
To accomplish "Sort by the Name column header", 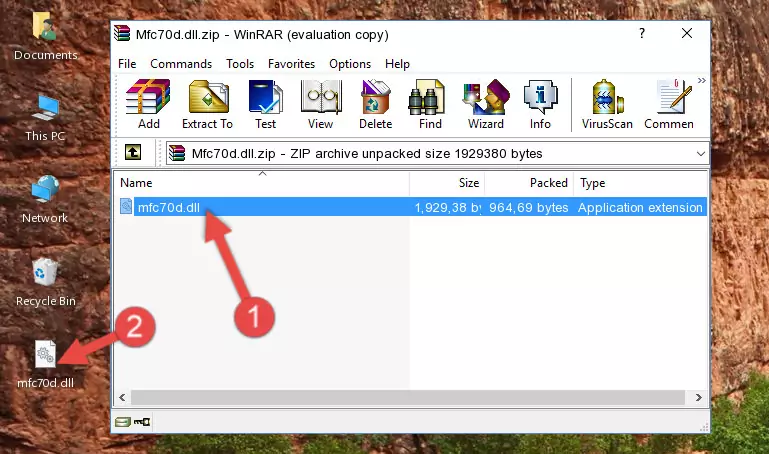I will pos(262,183).
